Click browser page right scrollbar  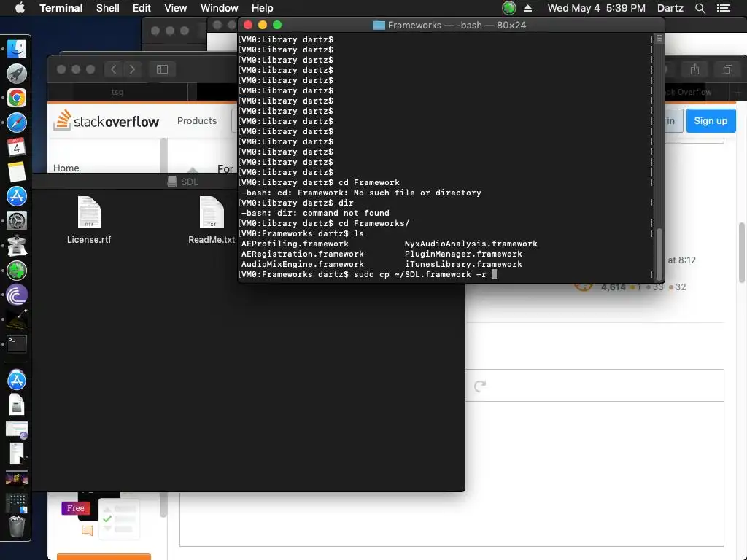click(742, 252)
